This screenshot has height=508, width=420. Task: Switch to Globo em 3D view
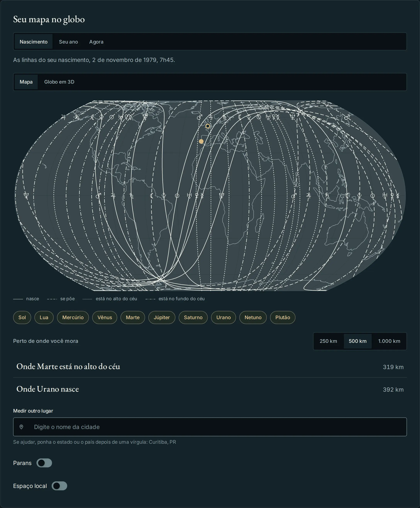pos(59,82)
